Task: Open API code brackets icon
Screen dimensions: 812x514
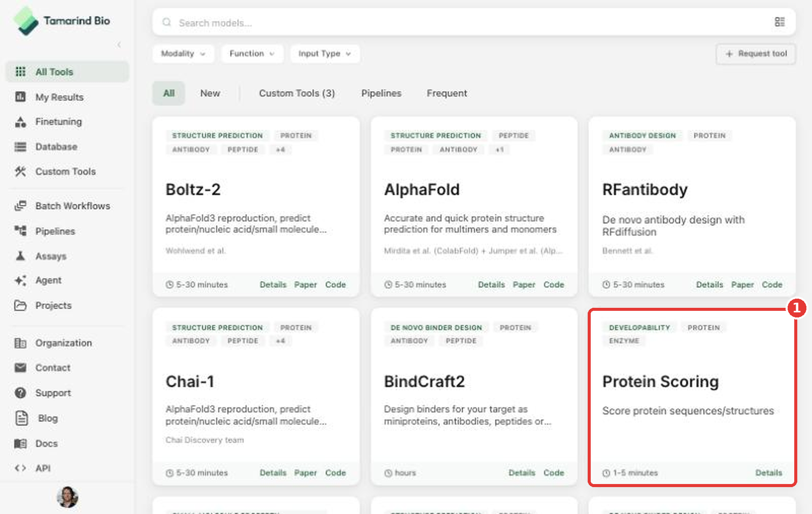Action: pos(20,468)
